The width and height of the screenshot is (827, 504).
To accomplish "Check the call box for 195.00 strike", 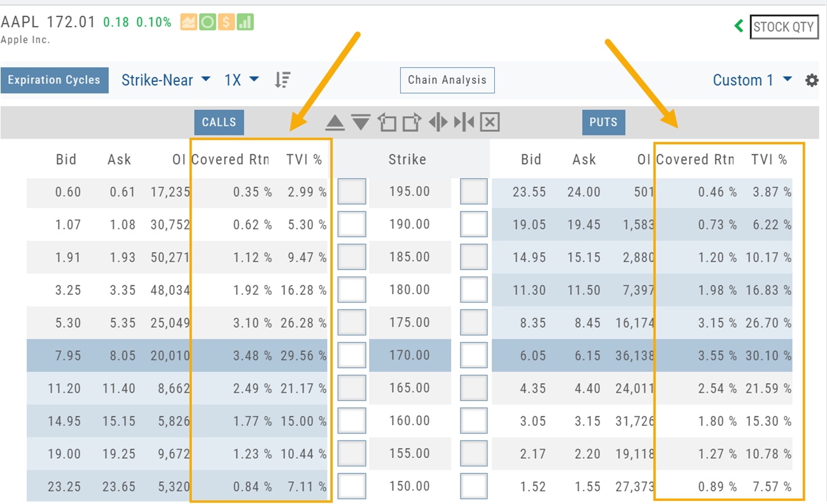I will point(351,191).
